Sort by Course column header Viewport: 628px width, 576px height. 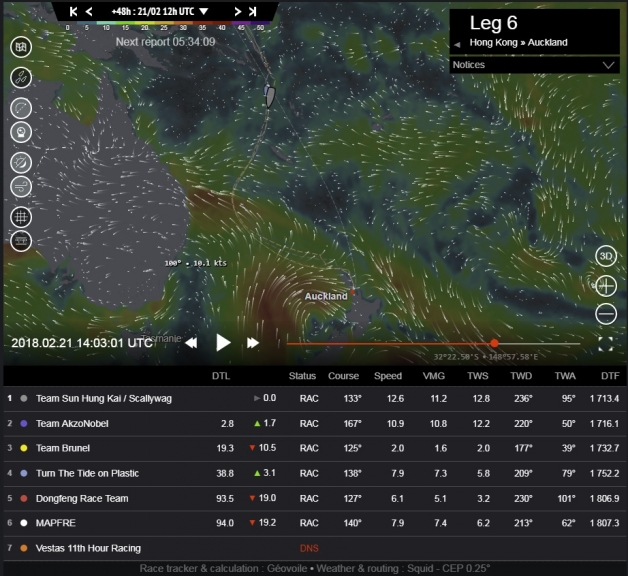[343, 376]
